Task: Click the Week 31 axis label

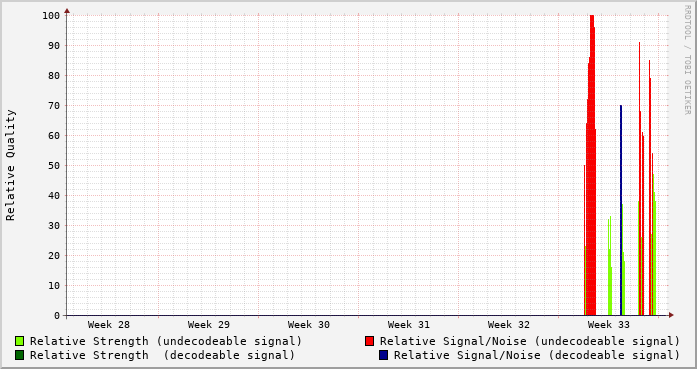Action: [409, 325]
